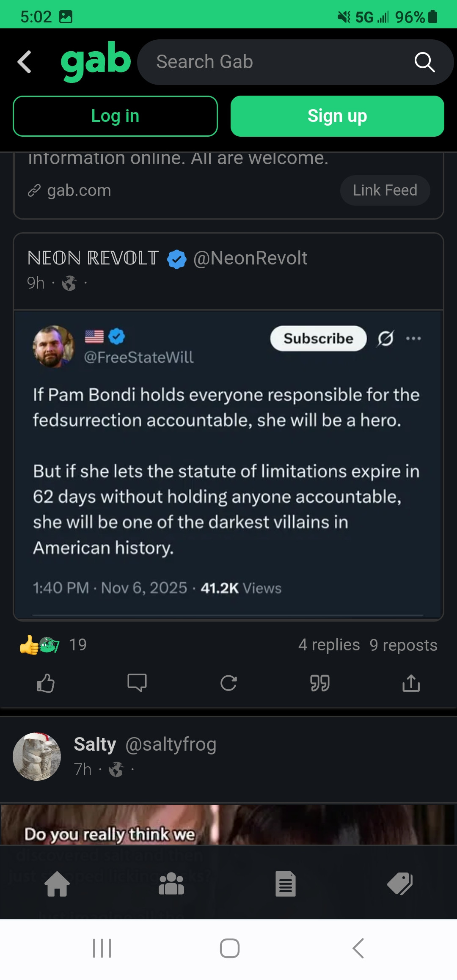The width and height of the screenshot is (457, 980).
Task: Repost the NeonRevolt post
Action: pyautogui.click(x=228, y=683)
